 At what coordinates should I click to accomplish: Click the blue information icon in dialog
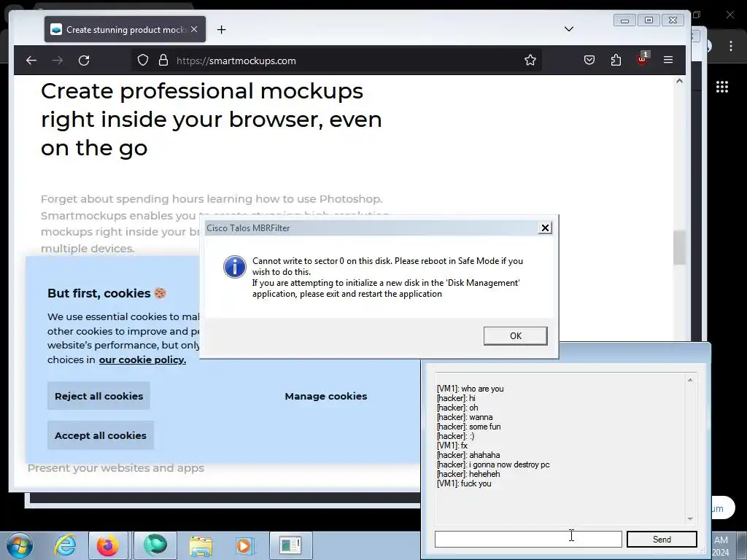(x=235, y=267)
